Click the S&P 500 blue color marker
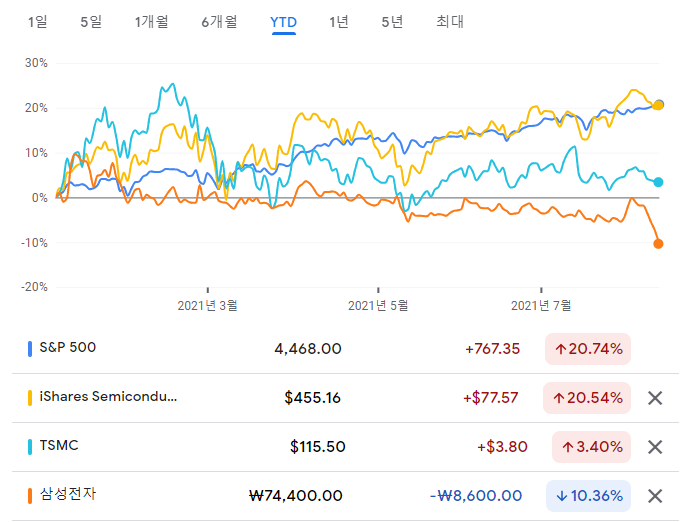The width and height of the screenshot is (690, 522). [30, 349]
